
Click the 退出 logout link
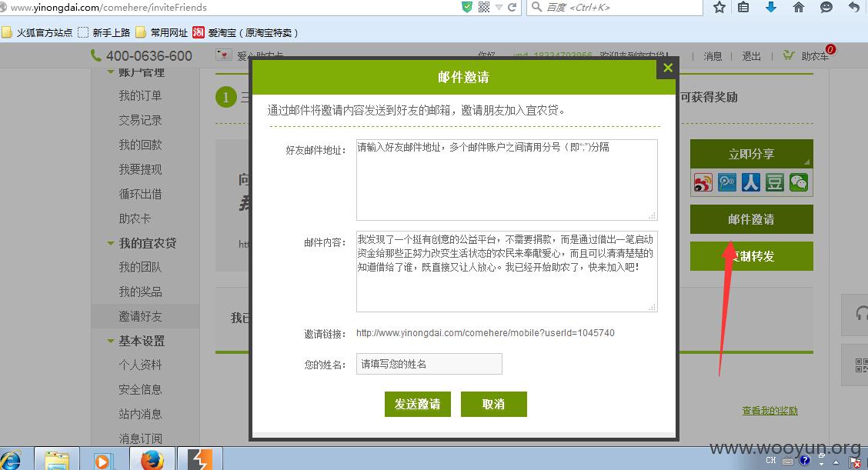coord(751,56)
